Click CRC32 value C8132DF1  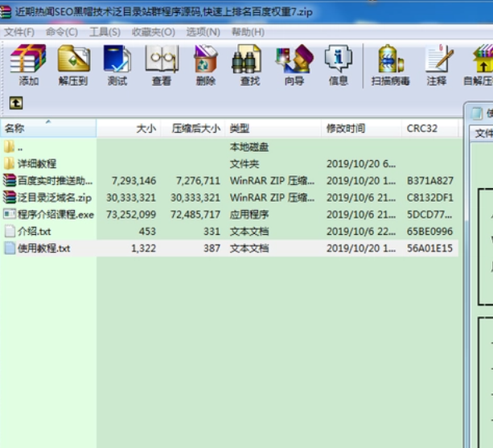429,197
